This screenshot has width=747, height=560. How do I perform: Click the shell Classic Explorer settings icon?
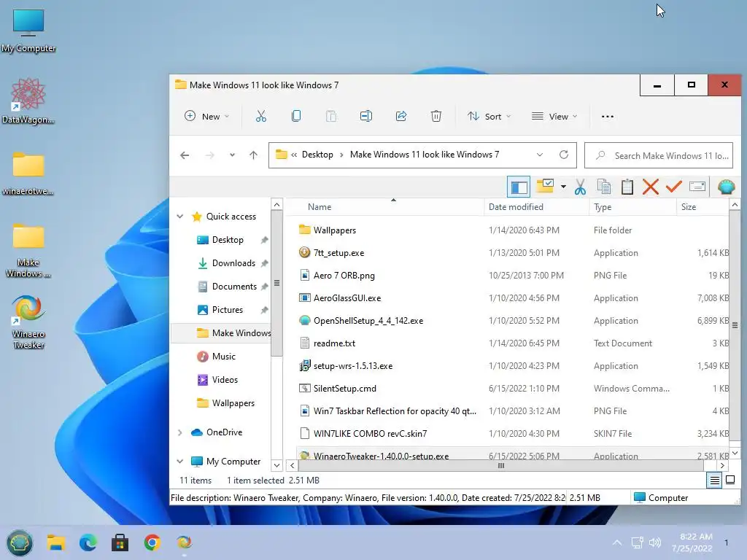tap(726, 187)
